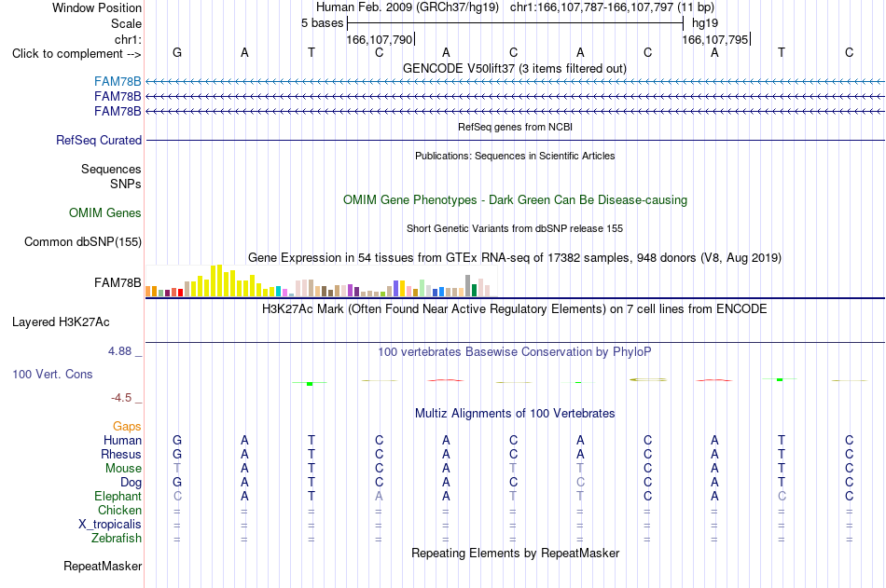Image resolution: width=886 pixels, height=588 pixels.
Task: Click the SNPs publications track label
Action: (x=126, y=185)
